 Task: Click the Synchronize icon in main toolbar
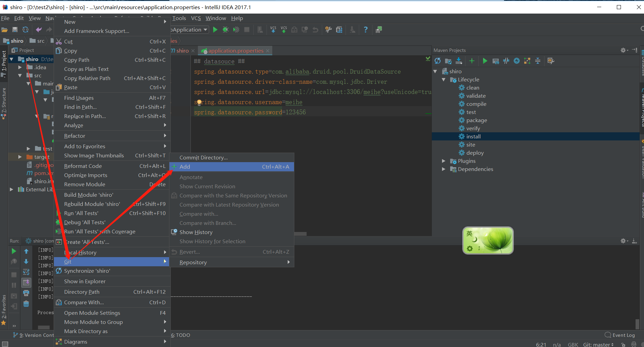[x=25, y=30]
